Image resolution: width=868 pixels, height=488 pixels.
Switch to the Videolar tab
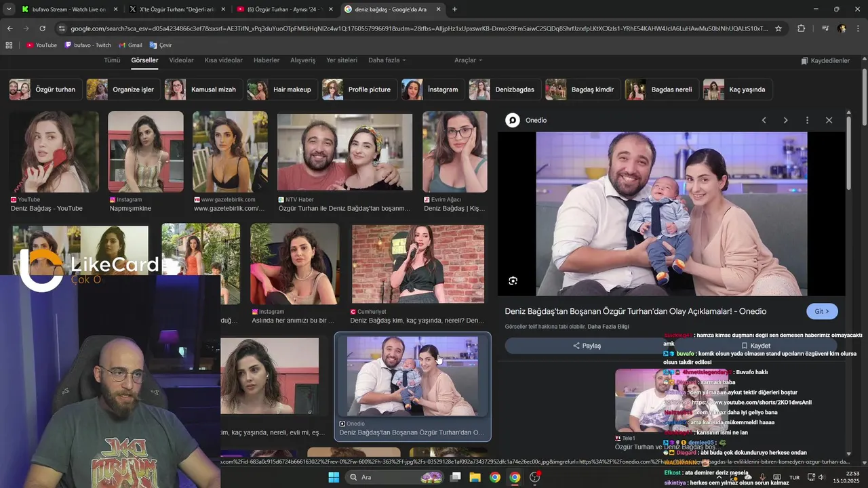(181, 60)
